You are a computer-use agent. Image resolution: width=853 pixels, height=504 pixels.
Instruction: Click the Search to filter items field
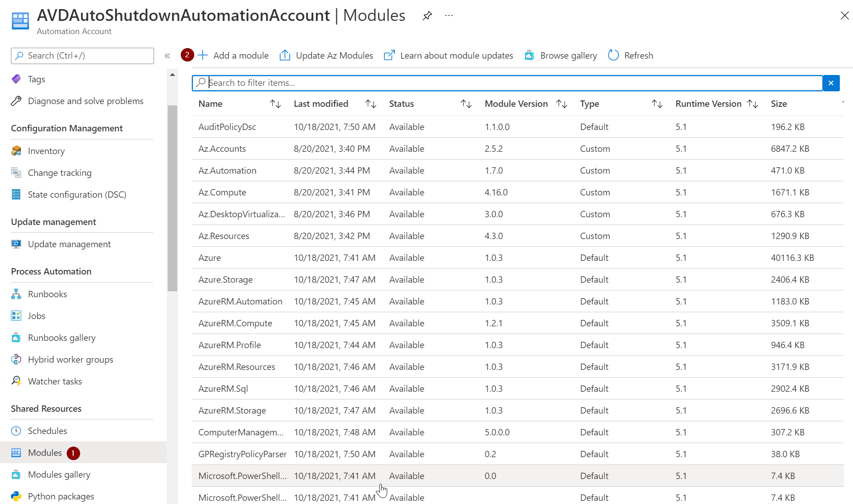507,83
